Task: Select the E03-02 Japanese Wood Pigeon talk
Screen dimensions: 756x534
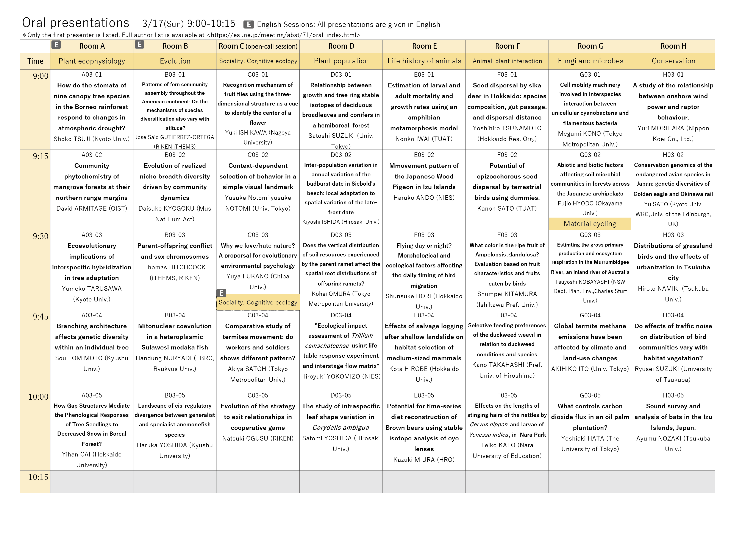Action: [424, 177]
